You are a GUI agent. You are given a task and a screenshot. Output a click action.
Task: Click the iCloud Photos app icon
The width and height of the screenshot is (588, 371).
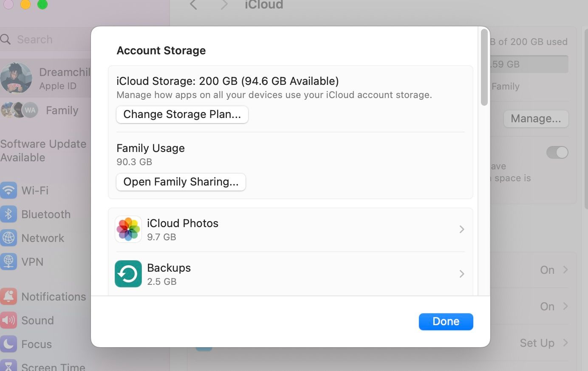coord(128,229)
